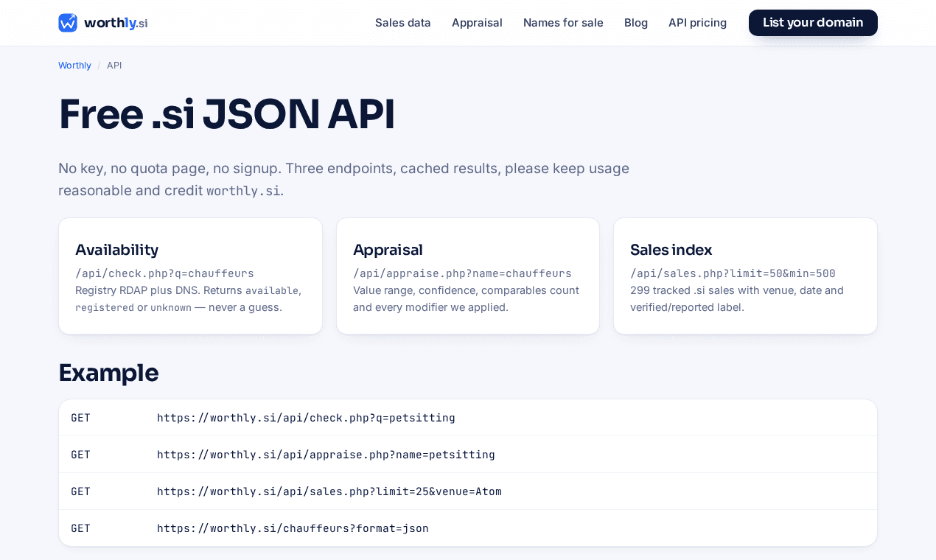
Task: Click the worthly.si wordmark
Action: (116, 23)
